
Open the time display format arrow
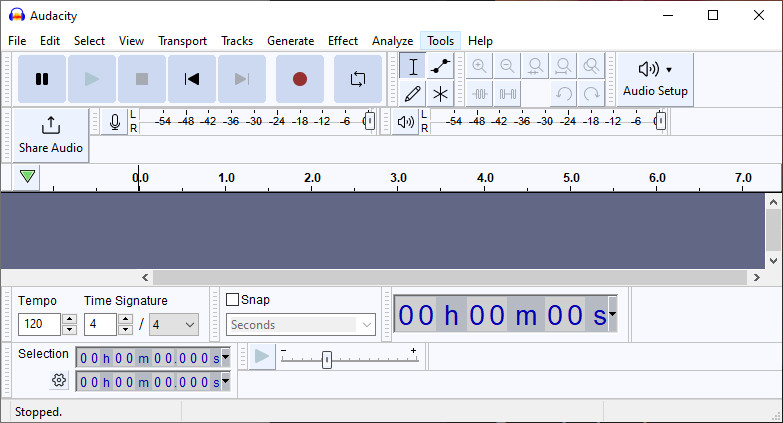pos(612,315)
